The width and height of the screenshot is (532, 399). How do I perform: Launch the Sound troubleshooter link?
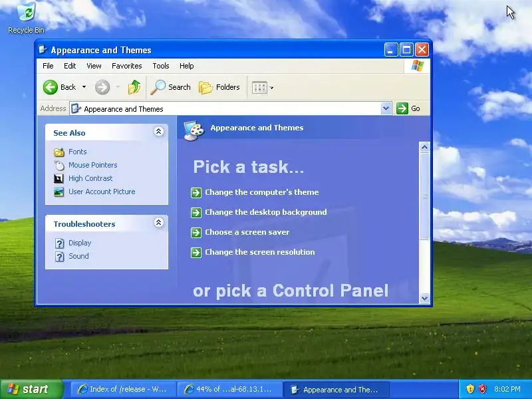(78, 256)
